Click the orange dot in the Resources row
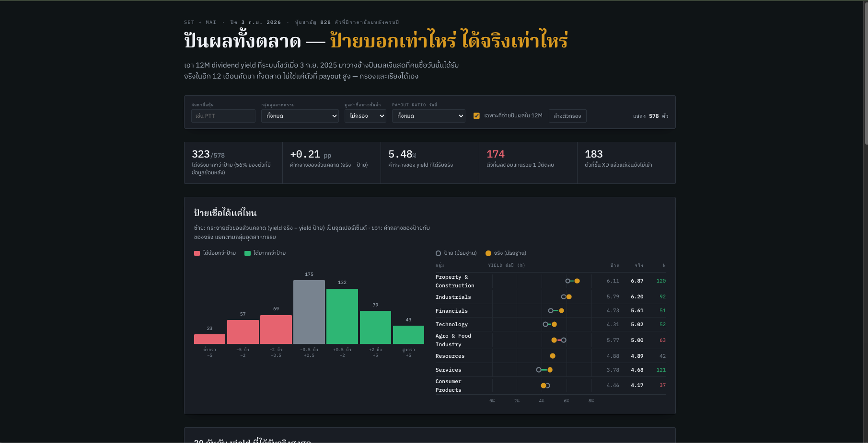 [x=553, y=356]
